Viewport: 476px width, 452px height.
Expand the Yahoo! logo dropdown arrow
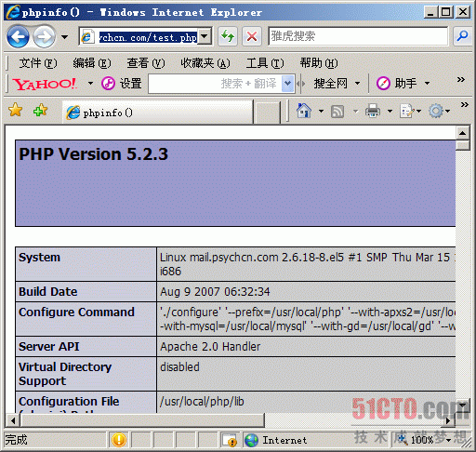[x=90, y=83]
